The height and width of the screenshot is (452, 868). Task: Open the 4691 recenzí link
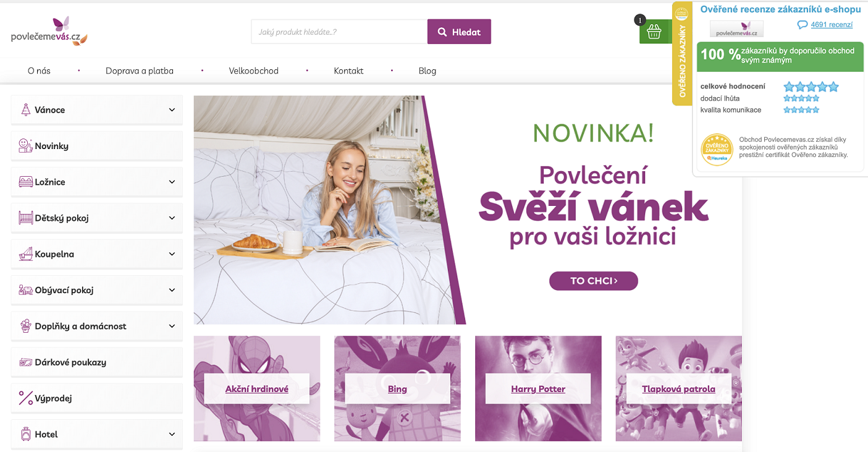click(x=832, y=25)
